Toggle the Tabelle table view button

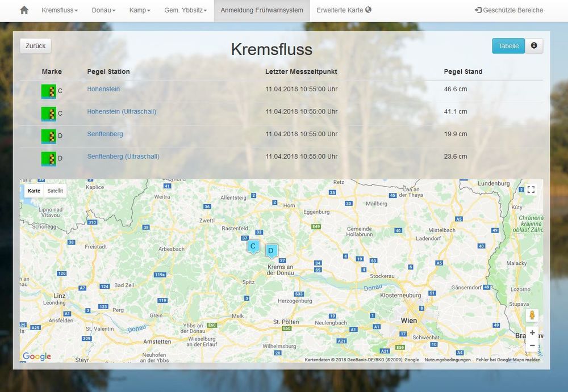pos(508,46)
